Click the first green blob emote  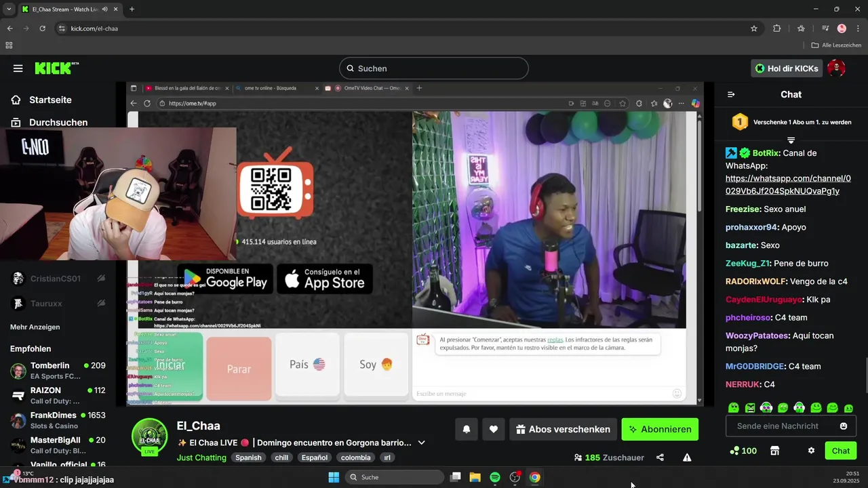click(733, 408)
